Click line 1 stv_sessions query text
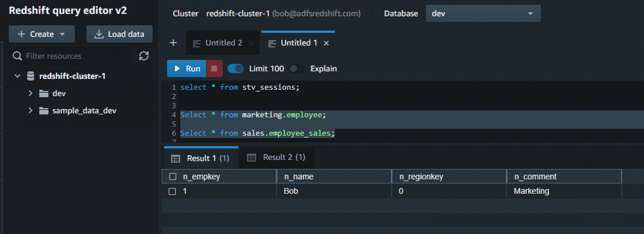The height and width of the screenshot is (234, 644). tap(239, 87)
